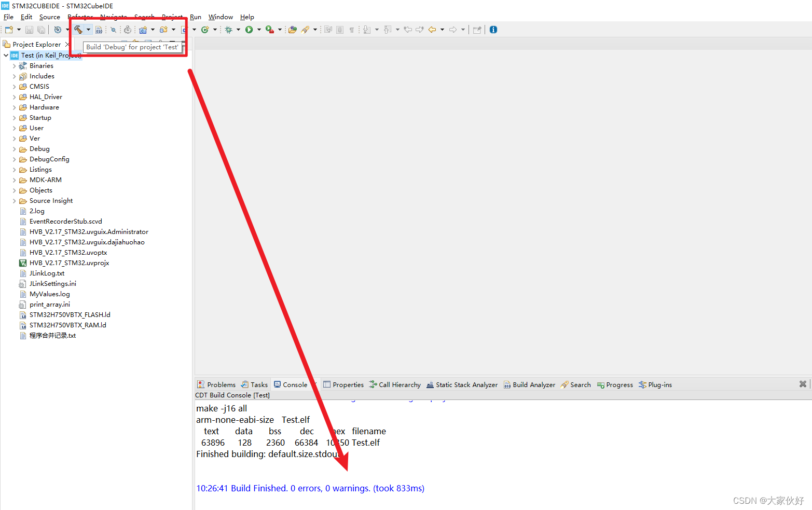Click the New C source file icon

(184, 30)
